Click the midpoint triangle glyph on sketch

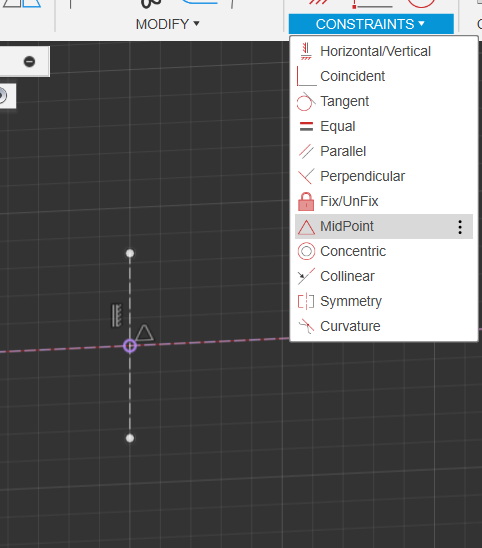point(144,333)
